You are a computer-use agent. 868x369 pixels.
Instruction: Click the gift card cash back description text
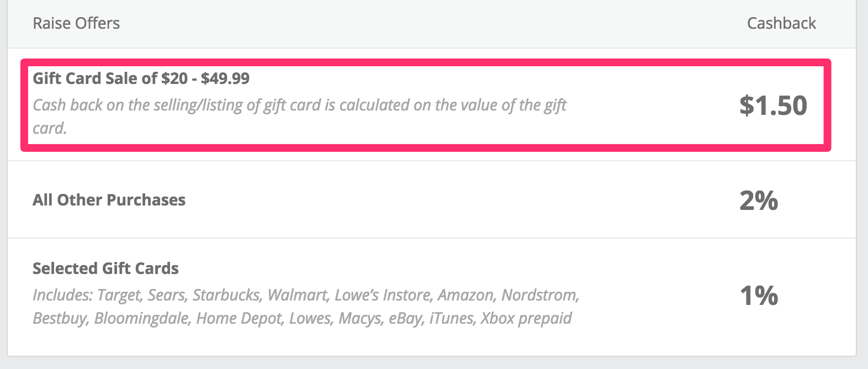(x=300, y=116)
